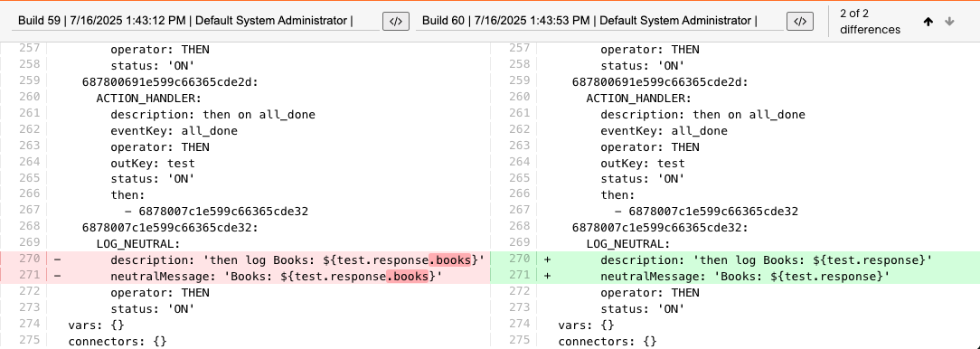Click 'outKey: test' in left pane
980x349 pixels.
[153, 164]
